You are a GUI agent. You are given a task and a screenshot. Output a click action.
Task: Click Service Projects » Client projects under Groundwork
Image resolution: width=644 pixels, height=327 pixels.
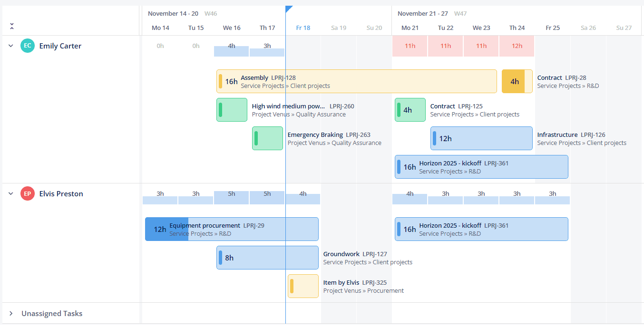368,262
